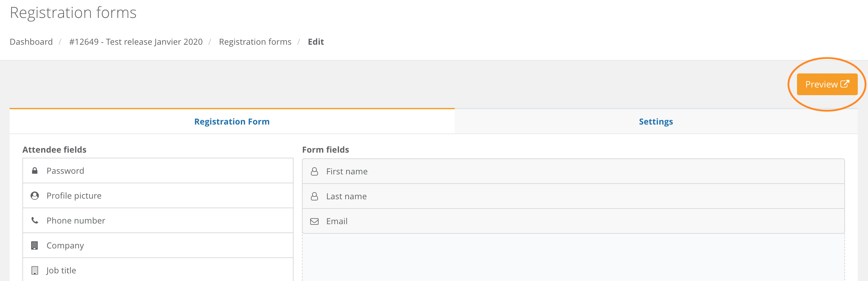868x281 pixels.
Task: Navigate to Registration forms breadcrumb
Action: coord(255,42)
